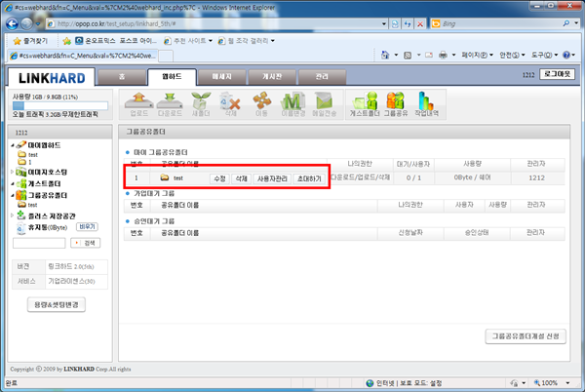This screenshot has height=392, width=585.
Task: Click the 검색 search button
Action: click(x=86, y=243)
